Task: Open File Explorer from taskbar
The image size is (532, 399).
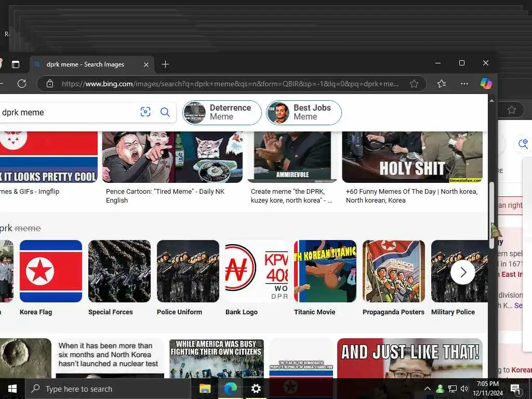Action: pyautogui.click(x=205, y=389)
